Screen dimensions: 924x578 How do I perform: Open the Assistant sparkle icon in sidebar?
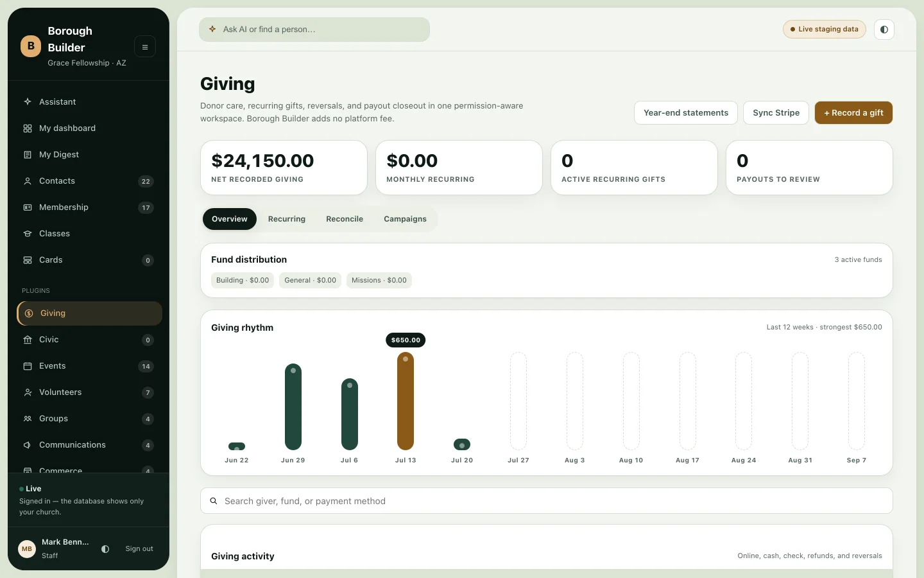coord(28,101)
